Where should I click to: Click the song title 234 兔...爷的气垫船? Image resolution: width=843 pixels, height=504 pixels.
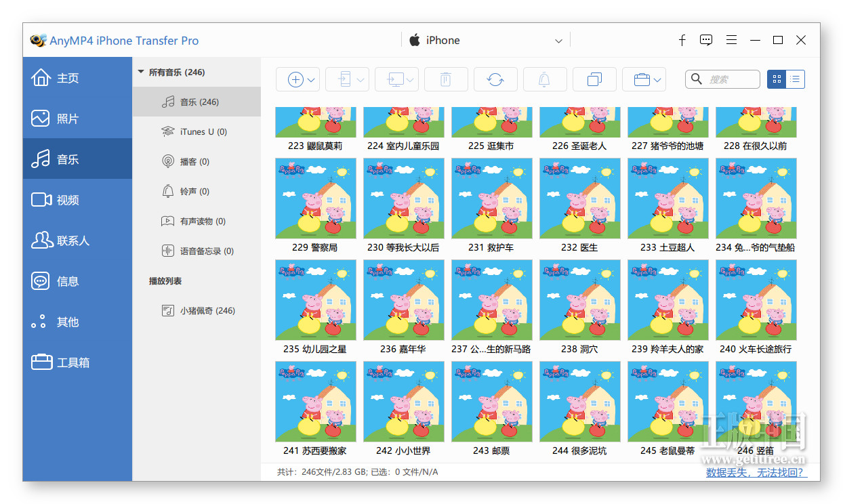click(x=756, y=247)
